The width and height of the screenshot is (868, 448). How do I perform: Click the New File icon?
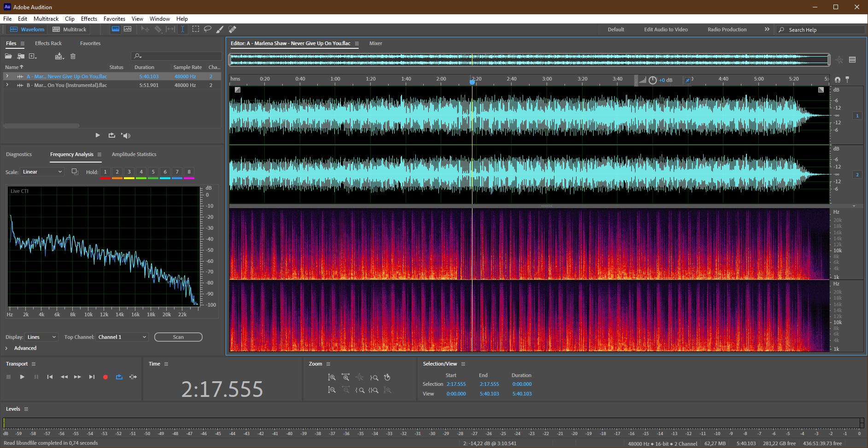[x=33, y=56]
